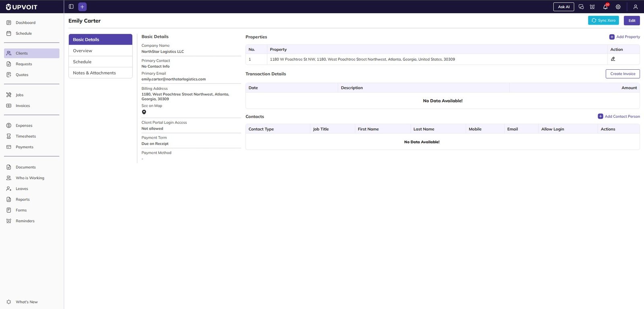
Task: Open the settings gear icon
Action: tap(618, 7)
